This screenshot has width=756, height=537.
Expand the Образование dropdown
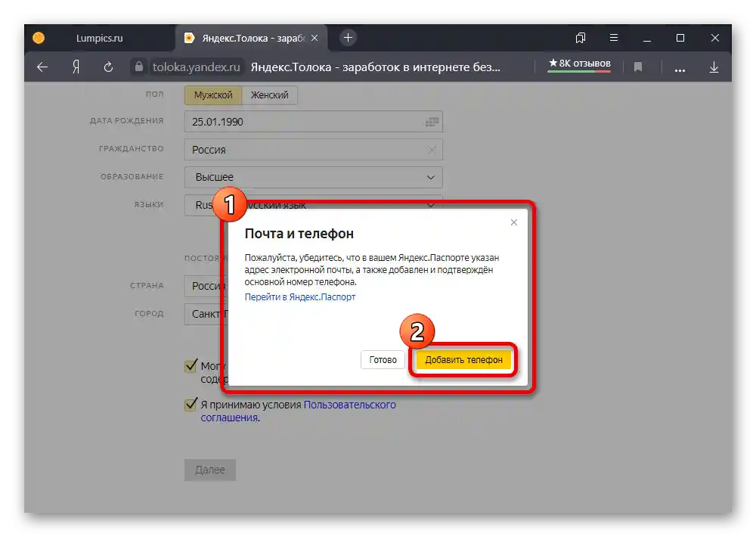(x=314, y=178)
